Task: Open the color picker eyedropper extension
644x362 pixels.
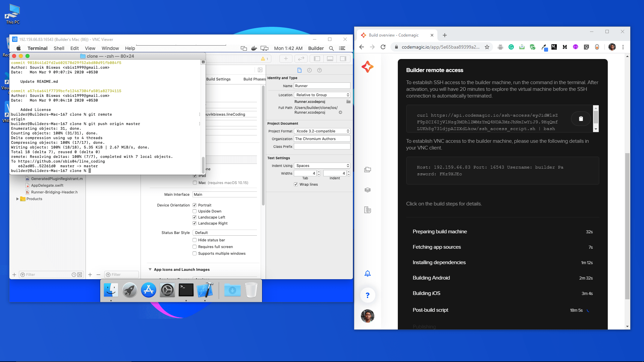Action: click(x=544, y=47)
